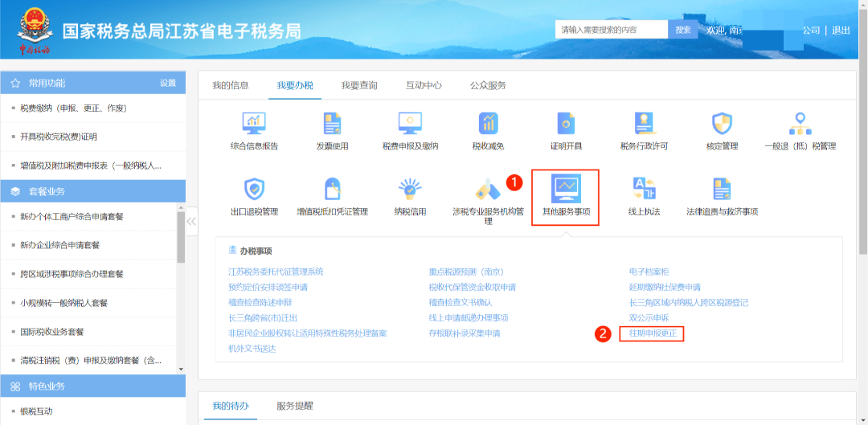Switch to the 我要查询 tab

tap(358, 85)
